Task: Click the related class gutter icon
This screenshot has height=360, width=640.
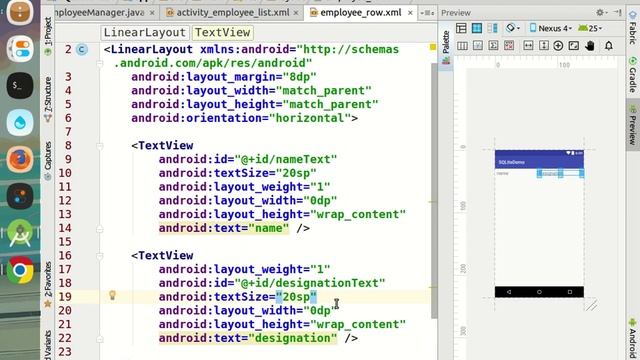Action: tap(82, 49)
